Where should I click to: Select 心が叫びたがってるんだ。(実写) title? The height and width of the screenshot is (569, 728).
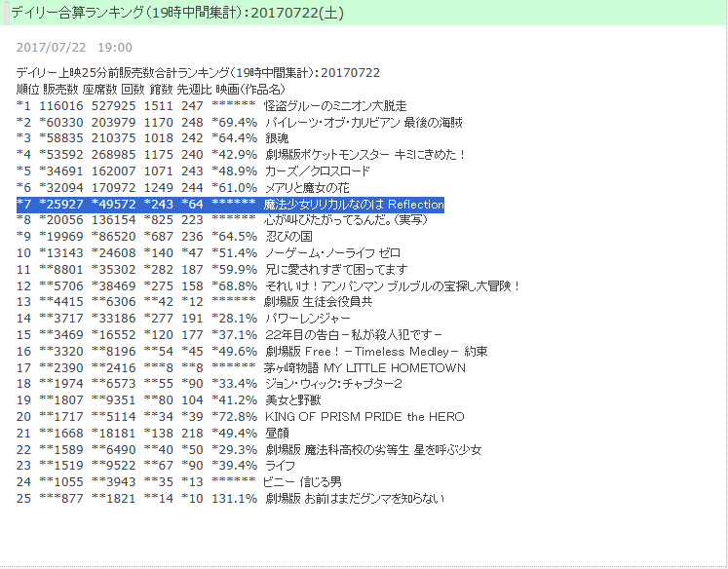(x=346, y=220)
